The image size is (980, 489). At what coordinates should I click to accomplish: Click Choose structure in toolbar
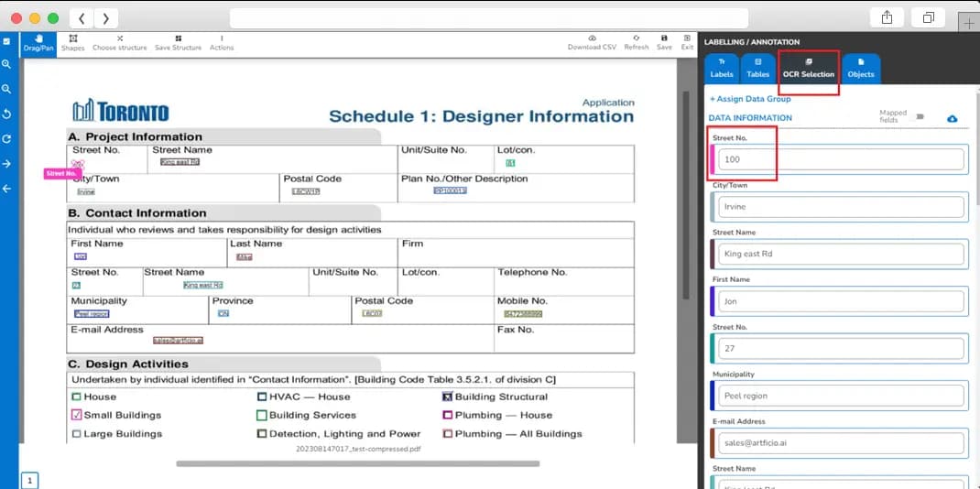coord(119,44)
